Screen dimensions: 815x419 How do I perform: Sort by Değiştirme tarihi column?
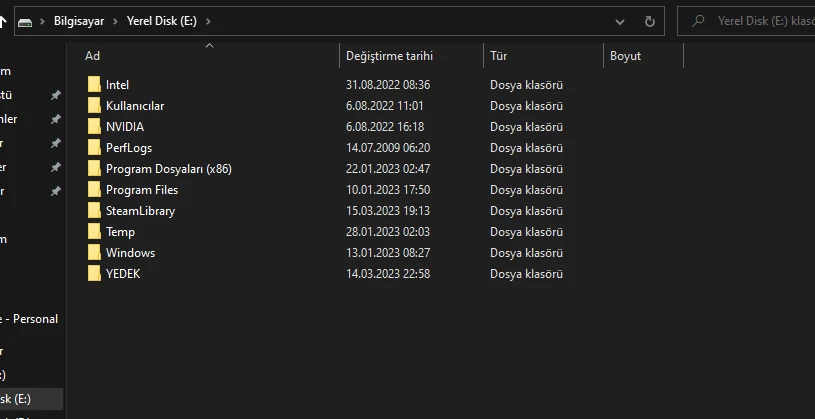point(389,56)
